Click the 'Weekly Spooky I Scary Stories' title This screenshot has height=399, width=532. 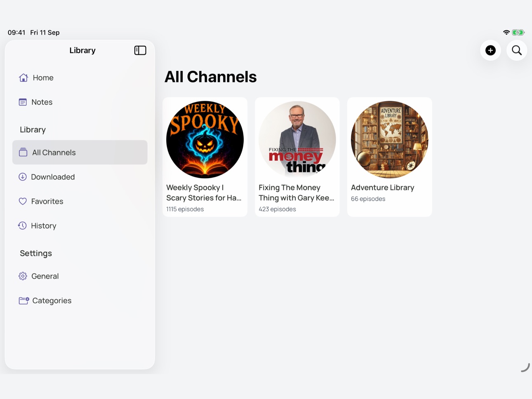tap(204, 192)
